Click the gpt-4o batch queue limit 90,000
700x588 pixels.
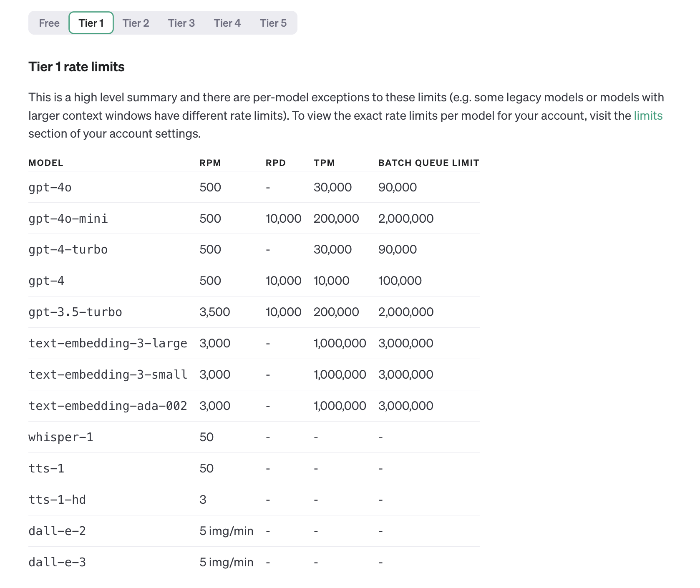point(398,187)
